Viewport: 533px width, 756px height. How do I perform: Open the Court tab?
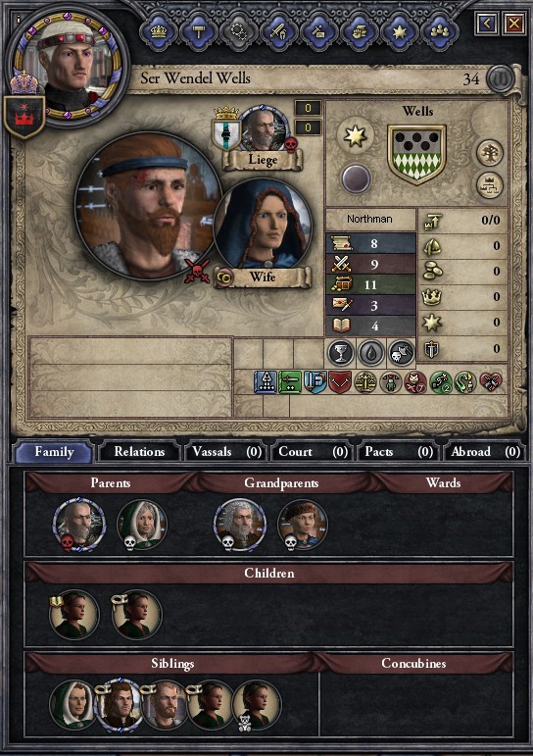(x=313, y=452)
